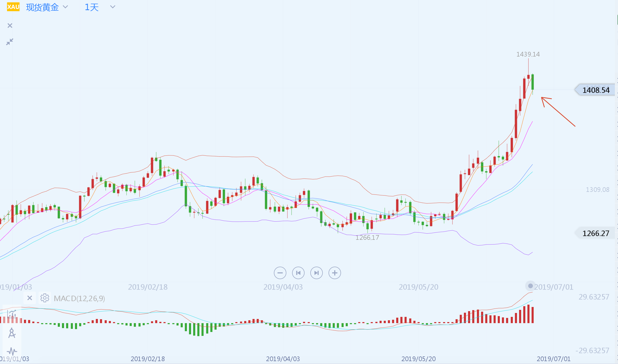Zoom in chart with plus button

pos(335,273)
